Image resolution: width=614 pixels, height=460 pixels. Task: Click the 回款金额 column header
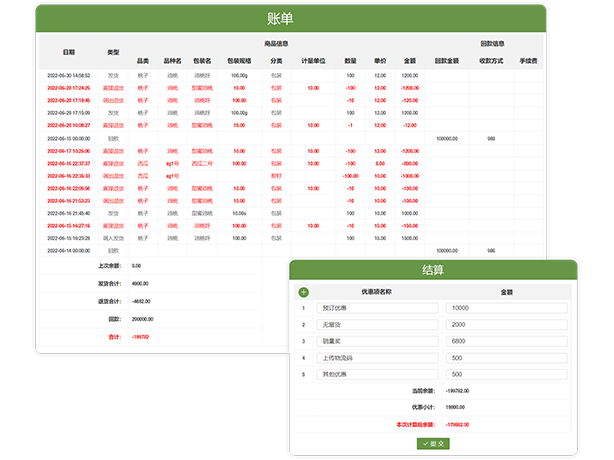[447, 61]
